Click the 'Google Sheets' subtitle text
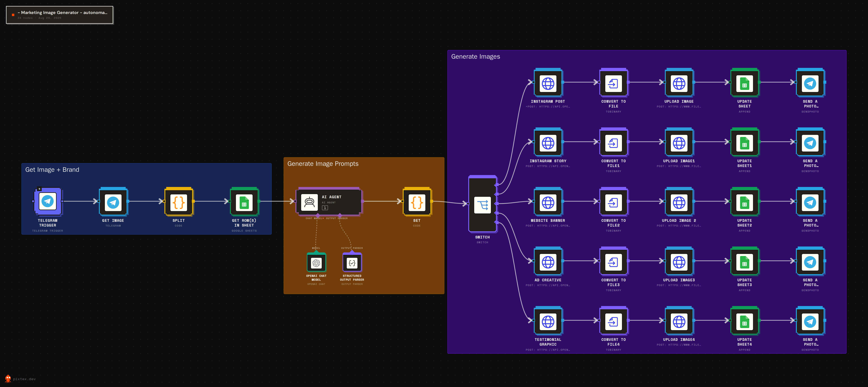868x387 pixels. [244, 231]
